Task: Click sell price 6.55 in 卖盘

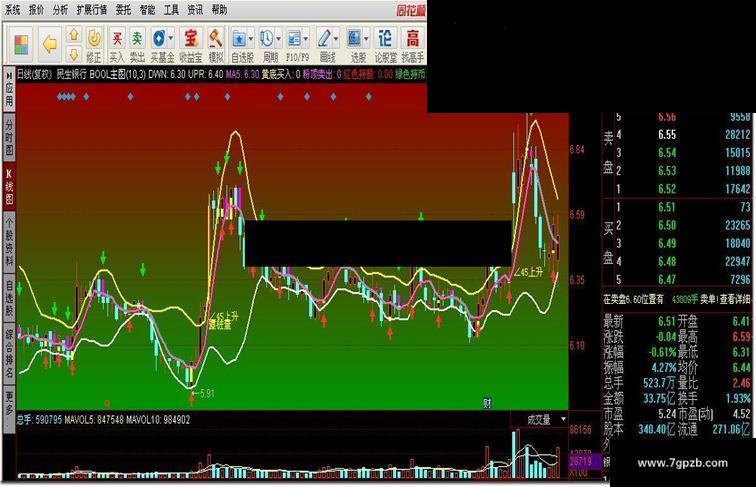Action: click(x=667, y=135)
